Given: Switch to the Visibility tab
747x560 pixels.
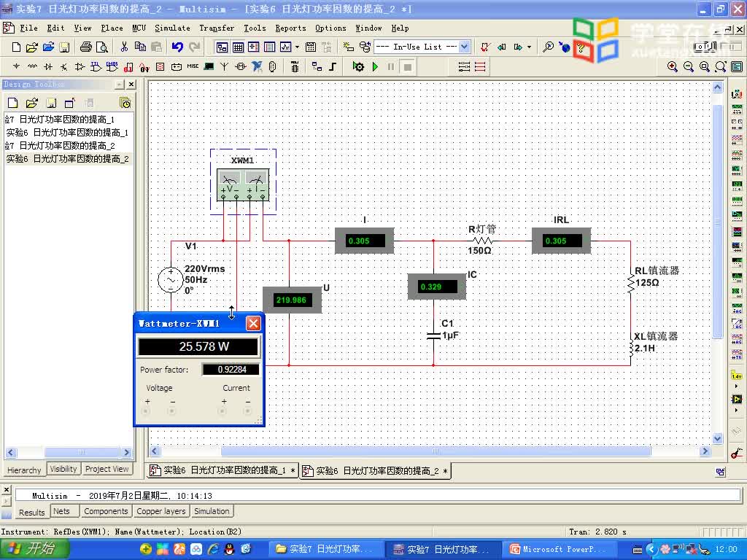Looking at the screenshot, I should pos(63,469).
